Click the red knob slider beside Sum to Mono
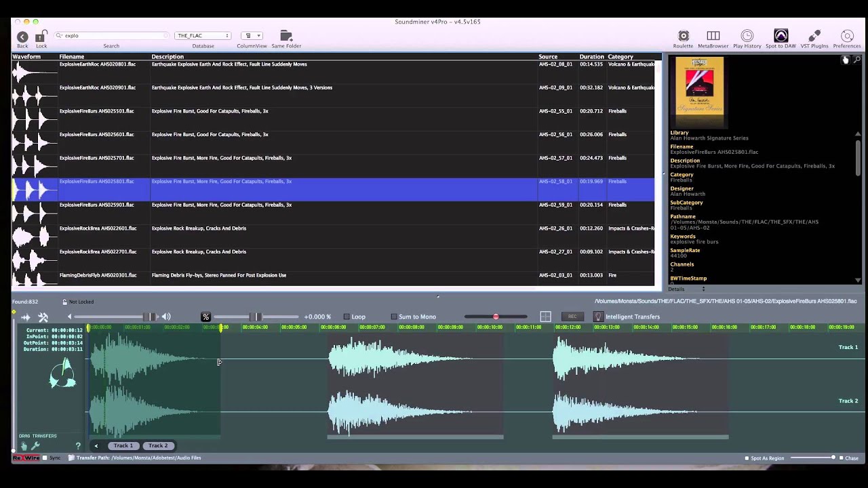868x488 pixels. (496, 317)
